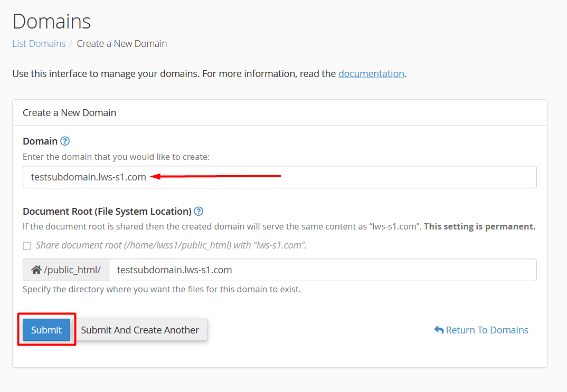This screenshot has width=567, height=392.
Task: Open the documentation link
Action: coord(371,73)
